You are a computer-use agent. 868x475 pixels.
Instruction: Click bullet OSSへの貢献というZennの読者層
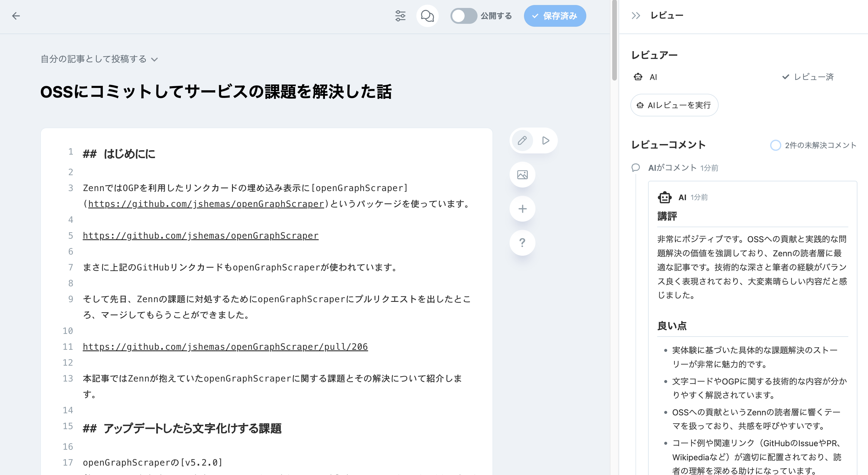coord(756,419)
